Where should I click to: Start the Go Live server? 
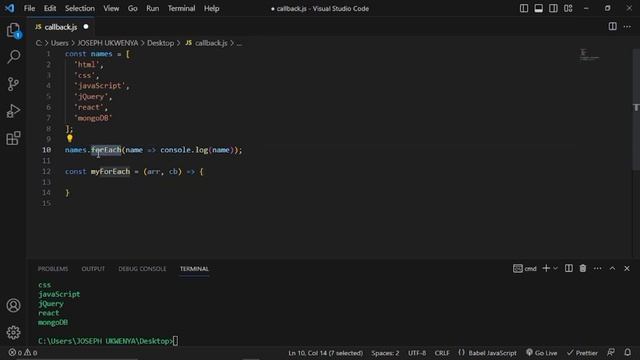point(542,353)
